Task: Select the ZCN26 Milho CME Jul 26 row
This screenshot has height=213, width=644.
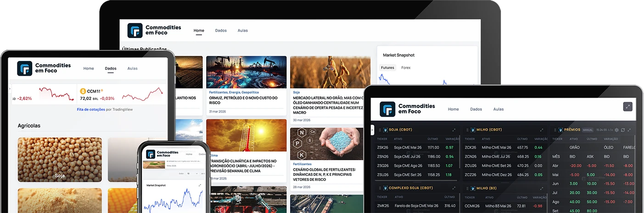Action: [505, 157]
